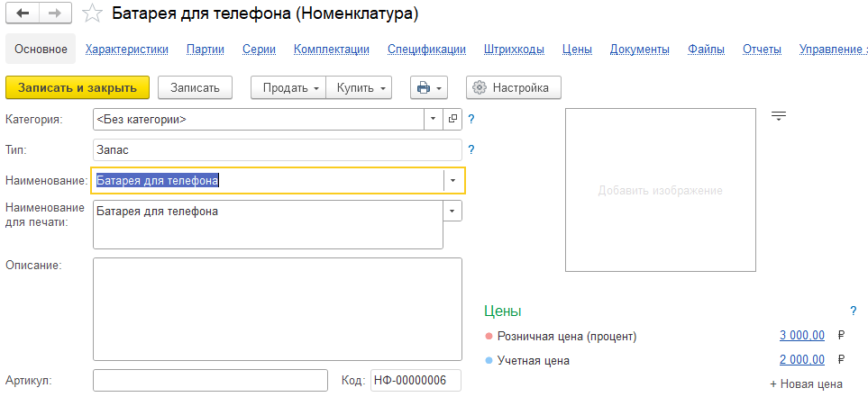Viewport: 868px width, 397px height.
Task: Open the Наименование для печати dropdown
Action: 452,212
